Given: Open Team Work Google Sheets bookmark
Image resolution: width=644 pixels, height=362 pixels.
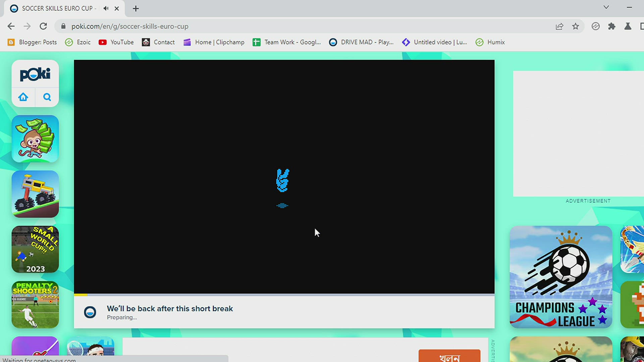Looking at the screenshot, I should point(287,42).
